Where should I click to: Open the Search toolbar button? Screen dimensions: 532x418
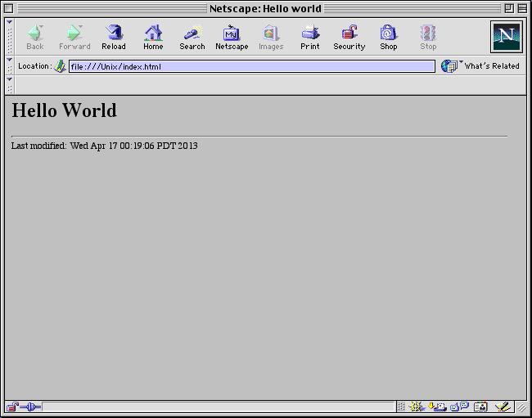192,38
